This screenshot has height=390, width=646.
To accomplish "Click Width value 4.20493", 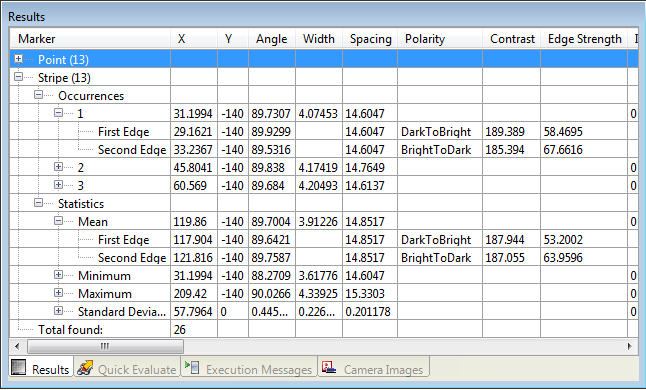I will (318, 186).
